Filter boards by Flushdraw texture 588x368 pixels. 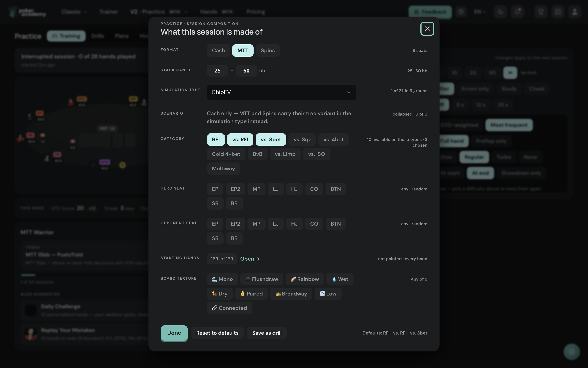[x=262, y=279]
